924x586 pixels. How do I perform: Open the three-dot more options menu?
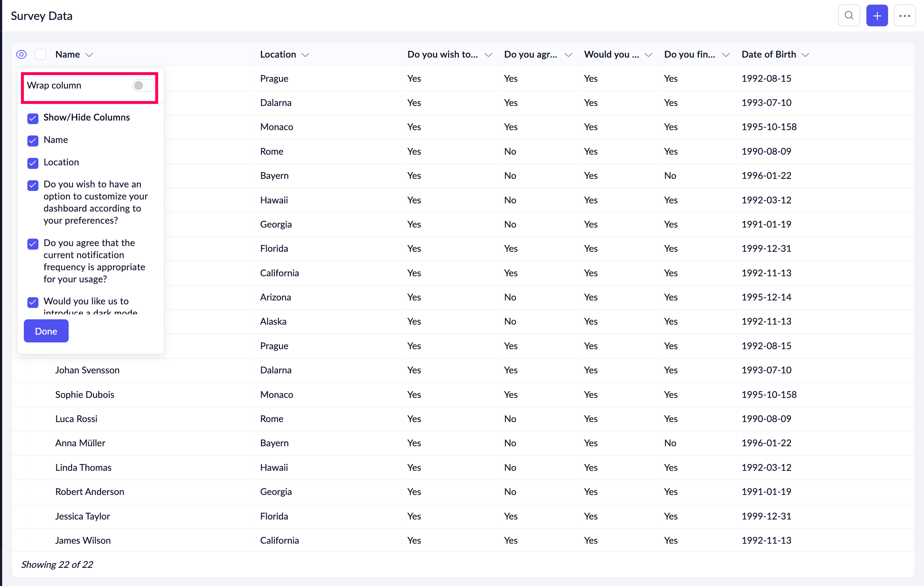tap(904, 16)
